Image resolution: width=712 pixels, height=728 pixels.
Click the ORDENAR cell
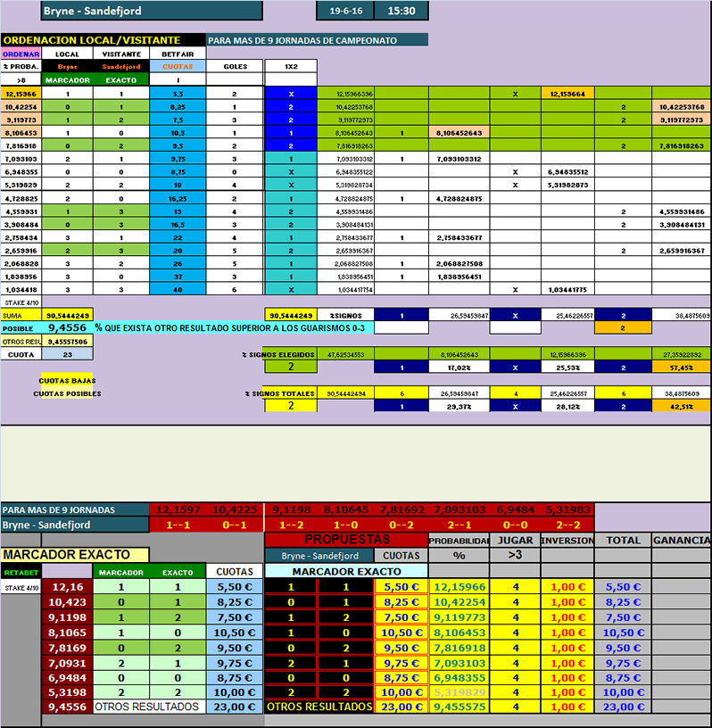(x=21, y=54)
